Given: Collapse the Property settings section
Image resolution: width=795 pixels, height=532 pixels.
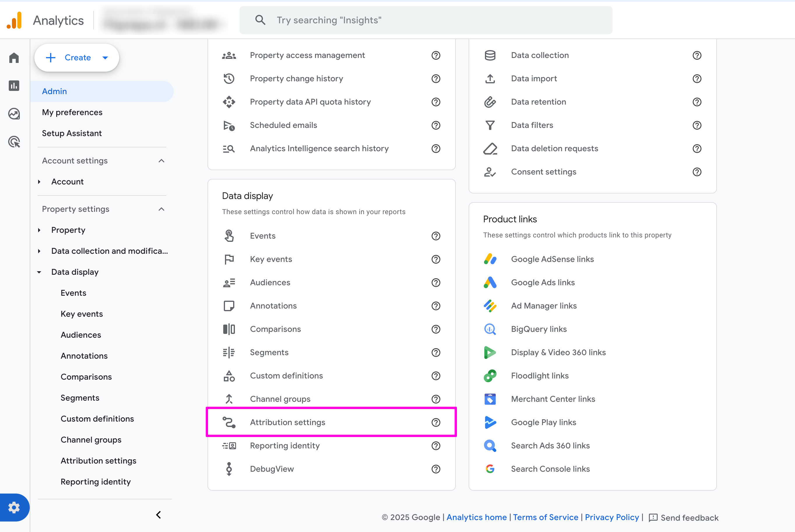Looking at the screenshot, I should coord(161,209).
